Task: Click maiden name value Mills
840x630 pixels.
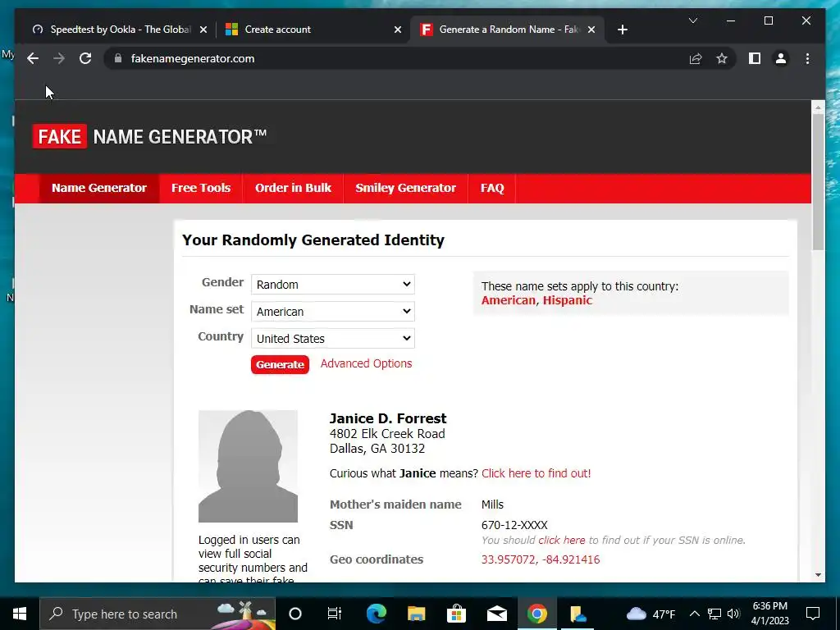Action: click(x=492, y=504)
